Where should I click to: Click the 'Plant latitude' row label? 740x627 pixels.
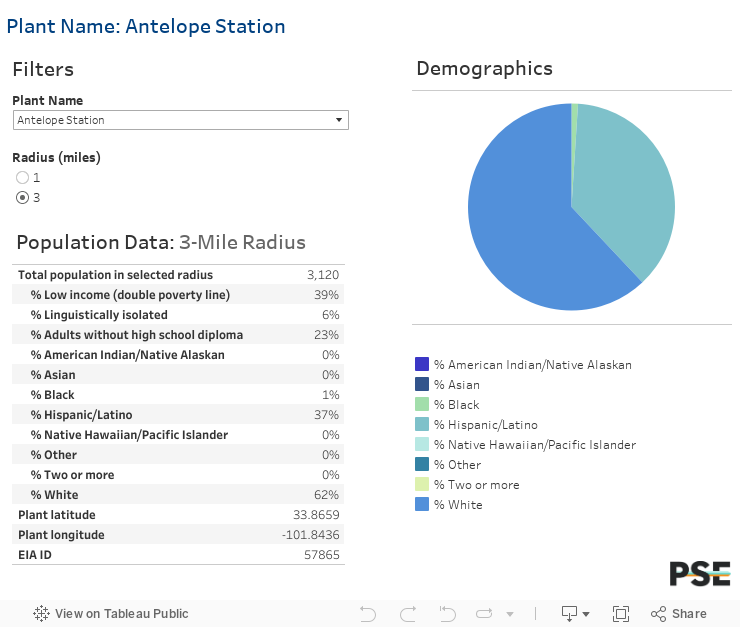(57, 515)
